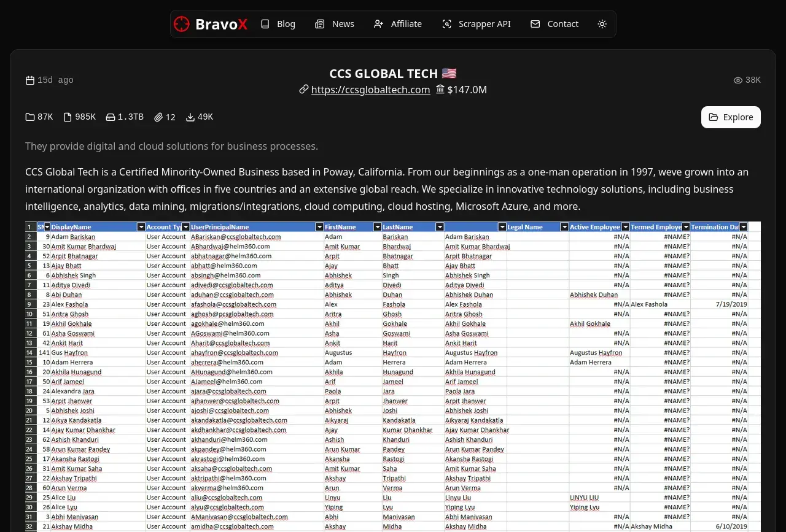Select the Sl number cell 141
This screenshot has width=786, height=532.
44,353
